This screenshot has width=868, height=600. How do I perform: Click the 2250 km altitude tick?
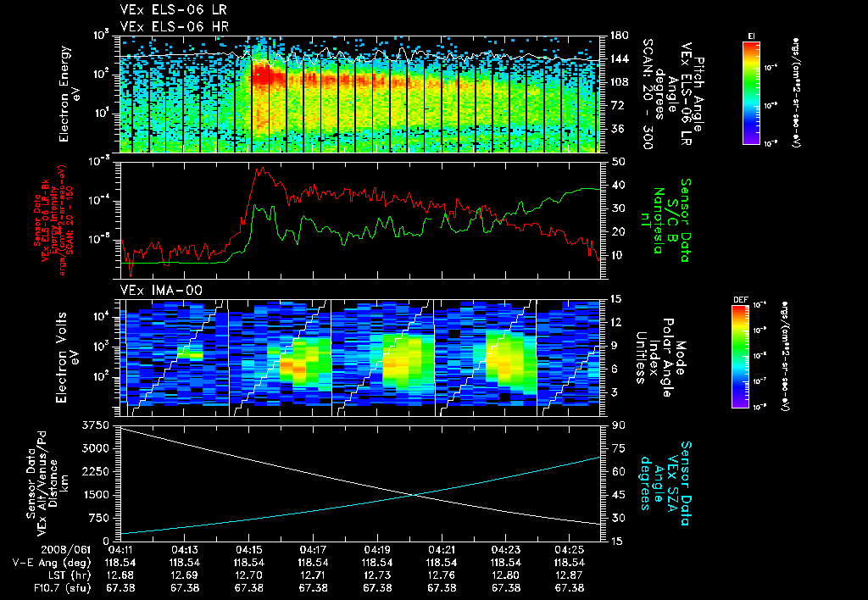[95, 471]
